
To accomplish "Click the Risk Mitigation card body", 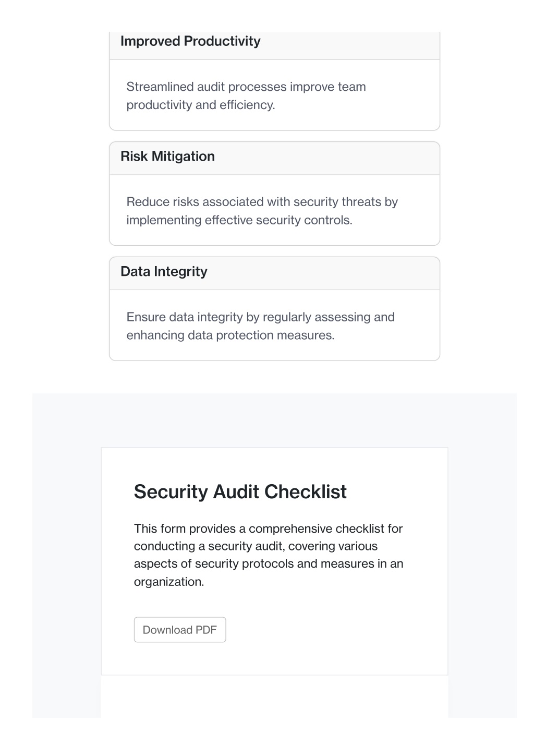I will 274,210.
